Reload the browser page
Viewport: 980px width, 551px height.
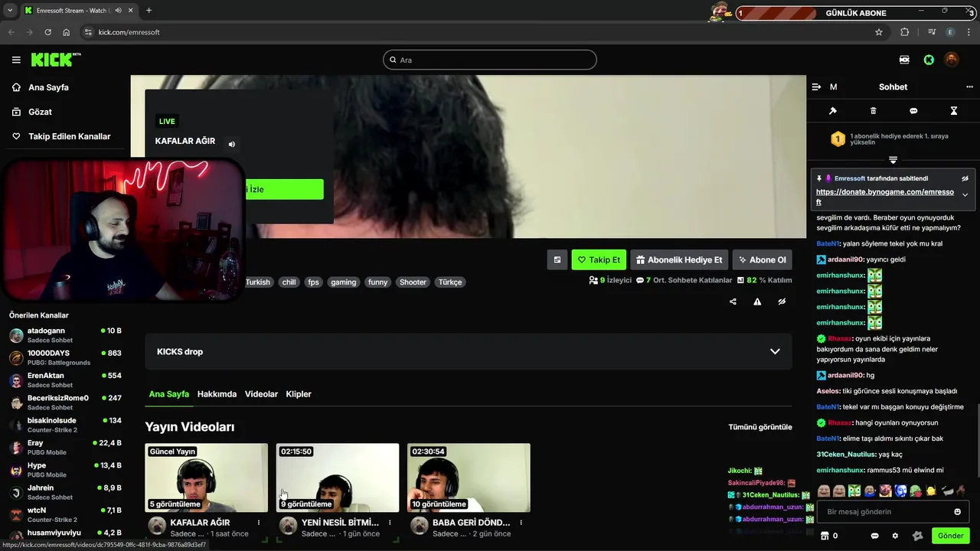click(47, 32)
